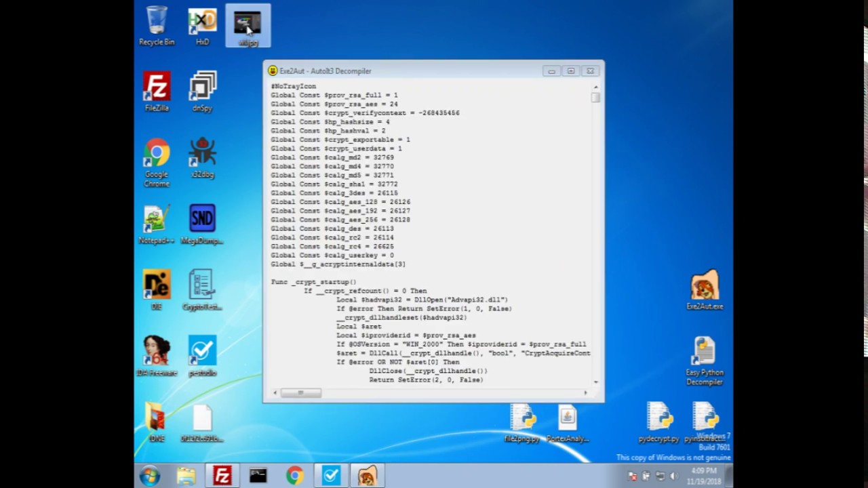
Task: Select the Notepad++ desktop shortcut
Action: (157, 224)
